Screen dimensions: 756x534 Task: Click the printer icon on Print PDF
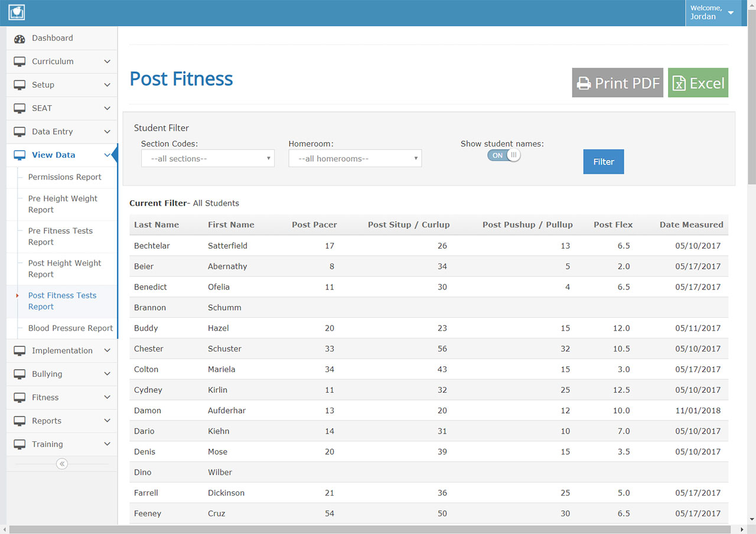[x=584, y=83]
